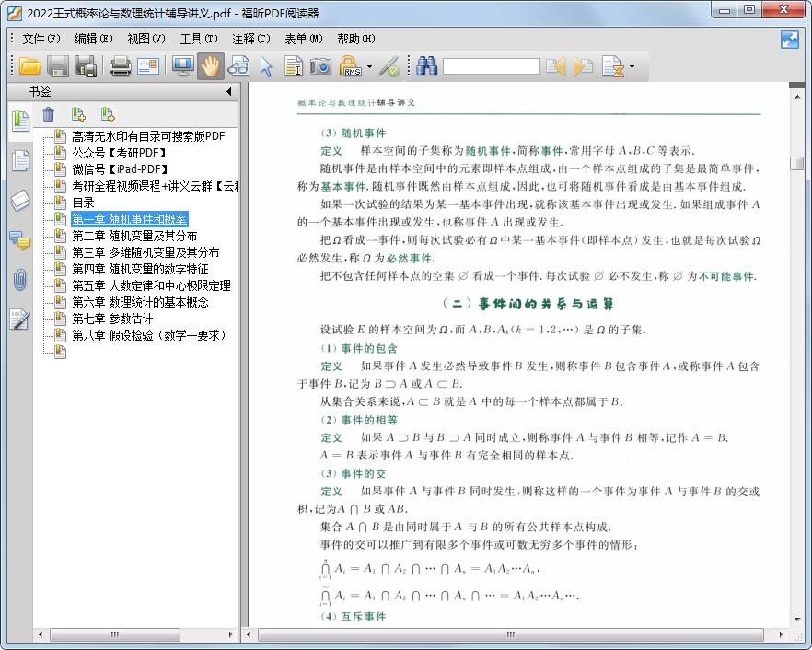Go to next search result arrow
The image size is (812, 650).
click(583, 66)
